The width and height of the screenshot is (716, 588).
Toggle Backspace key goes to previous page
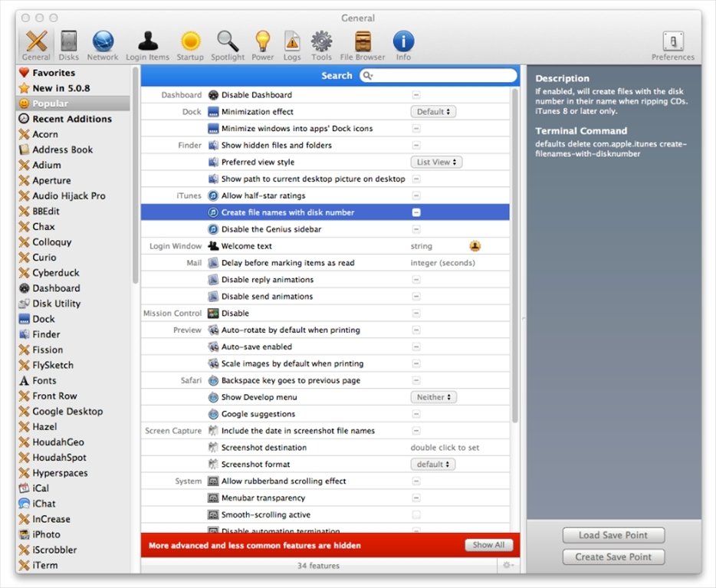tap(416, 380)
